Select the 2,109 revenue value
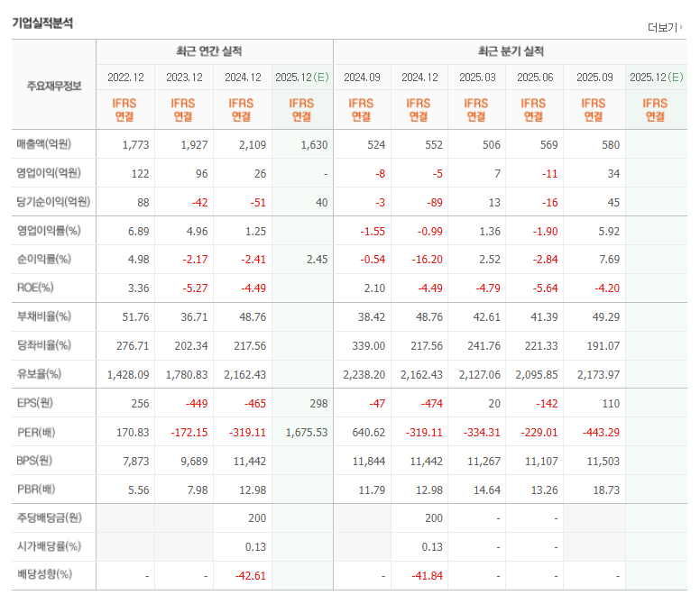This screenshot has width=700, height=595. [x=253, y=145]
